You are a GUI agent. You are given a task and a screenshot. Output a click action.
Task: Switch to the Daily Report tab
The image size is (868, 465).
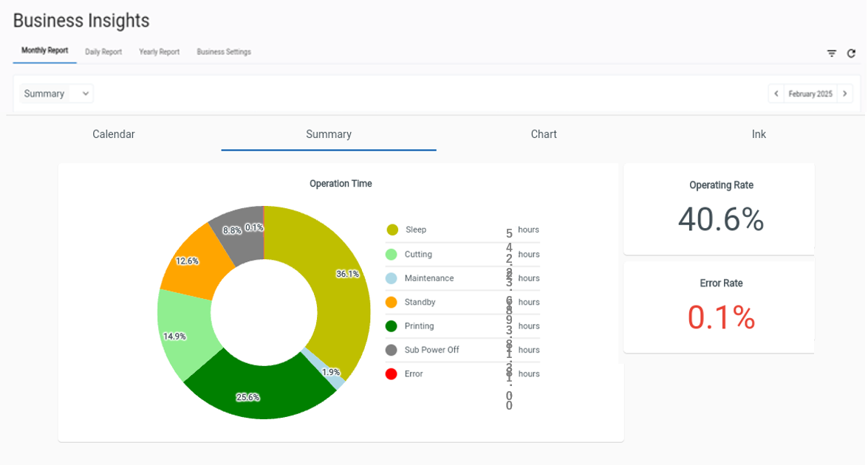[x=103, y=52]
